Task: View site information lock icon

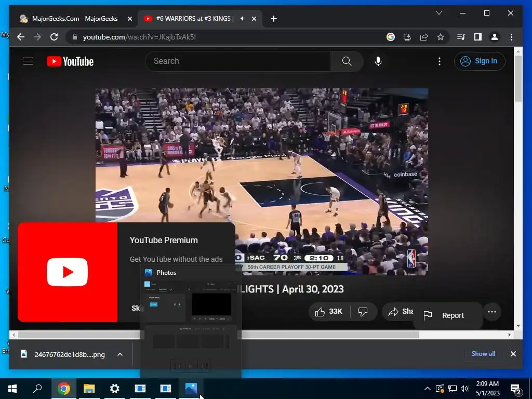Action: click(x=75, y=37)
